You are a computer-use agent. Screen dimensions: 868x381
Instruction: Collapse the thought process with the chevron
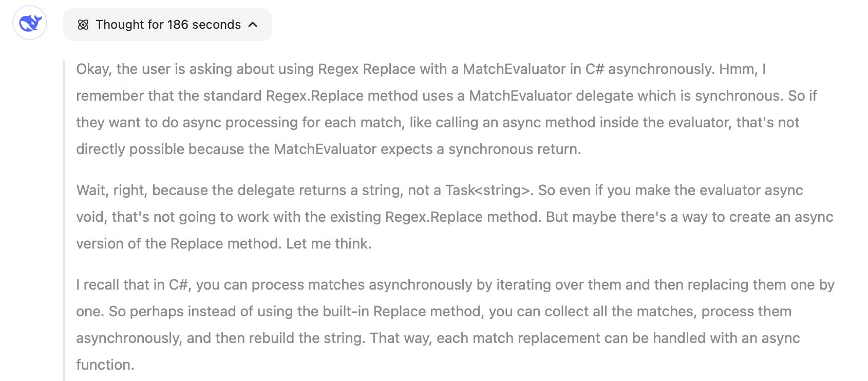pos(253,25)
